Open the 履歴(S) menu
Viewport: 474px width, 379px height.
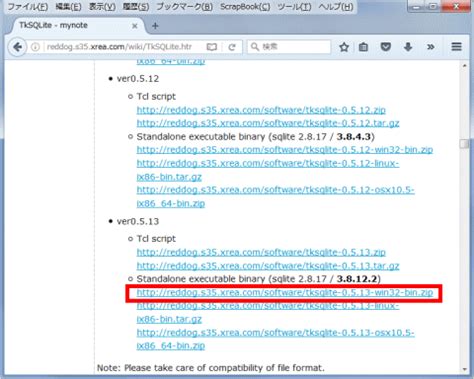pyautogui.click(x=136, y=7)
